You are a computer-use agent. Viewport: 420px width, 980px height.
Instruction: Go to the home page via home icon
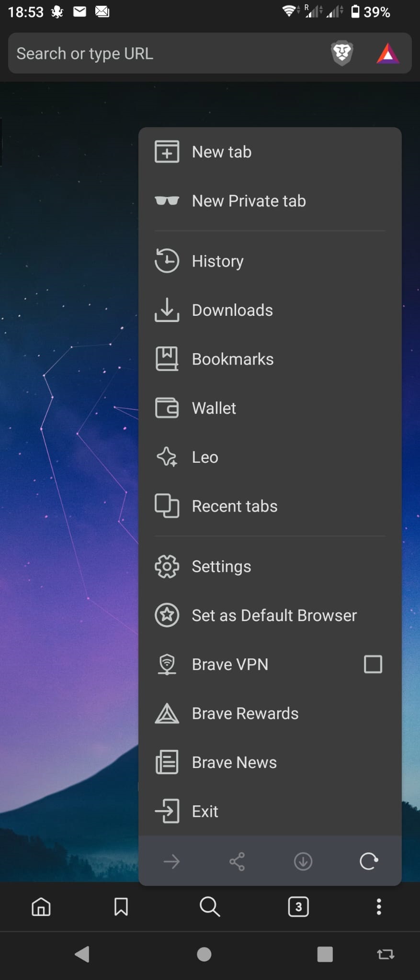41,906
